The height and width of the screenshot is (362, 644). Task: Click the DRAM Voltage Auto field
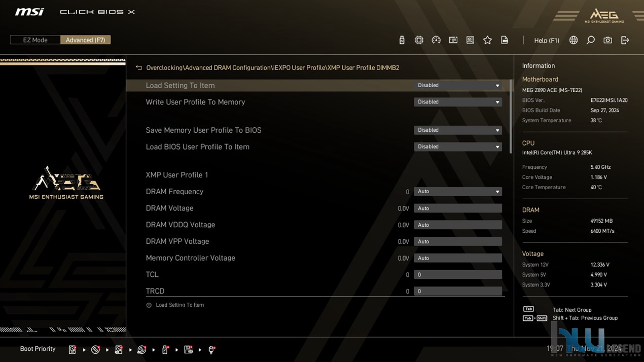458,208
